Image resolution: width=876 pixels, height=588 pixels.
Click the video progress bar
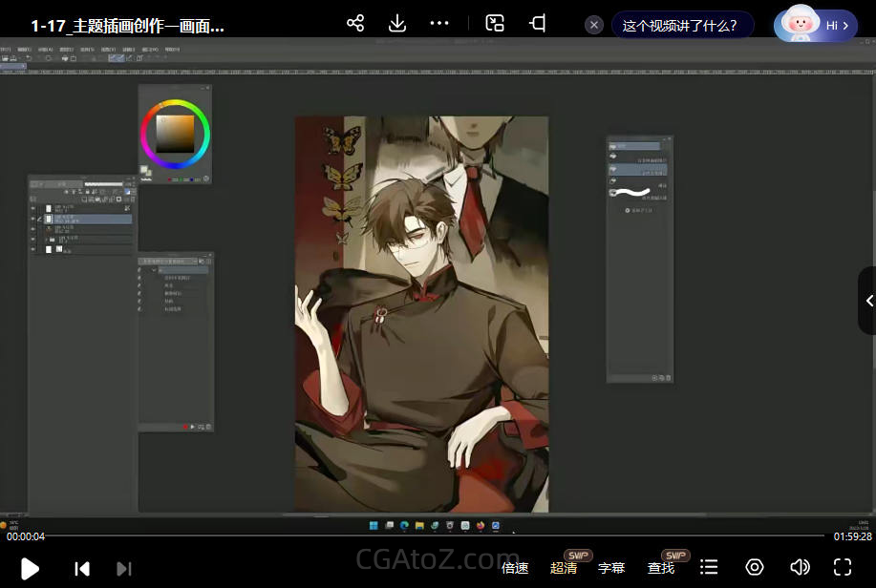(x=430, y=536)
